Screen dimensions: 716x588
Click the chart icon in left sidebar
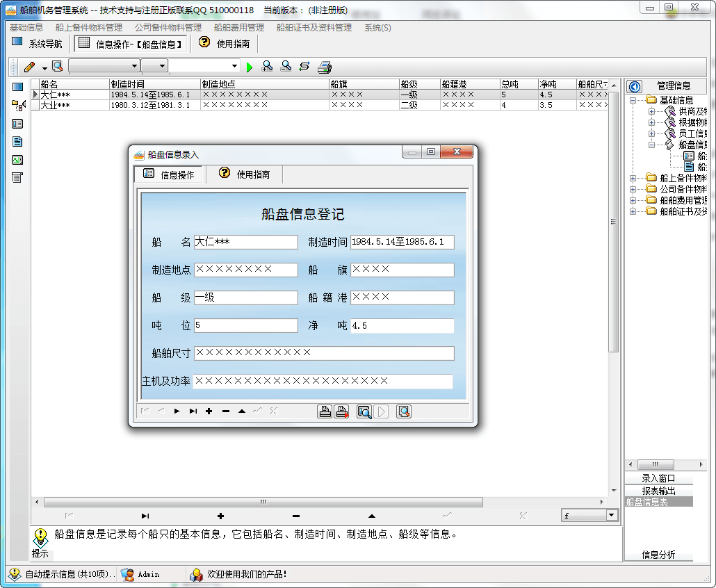tap(17, 160)
